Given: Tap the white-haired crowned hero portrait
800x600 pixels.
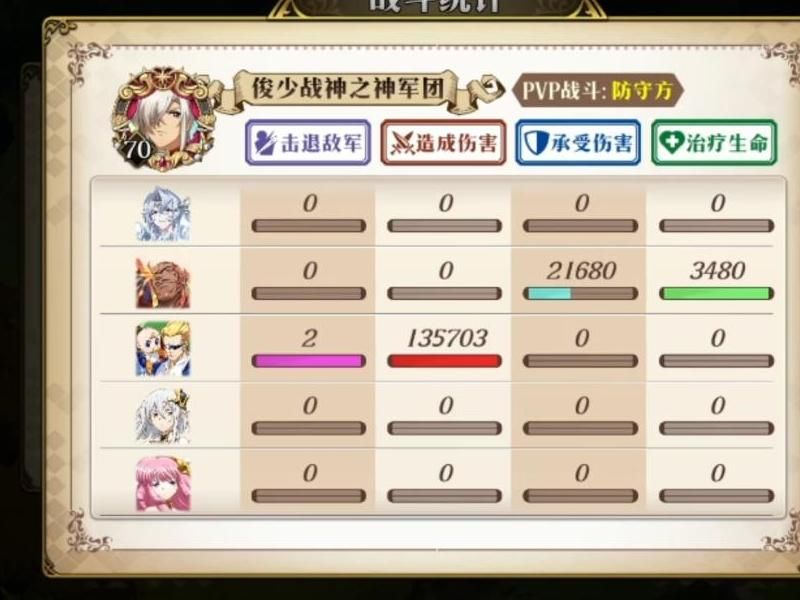Looking at the screenshot, I should pos(163,416).
